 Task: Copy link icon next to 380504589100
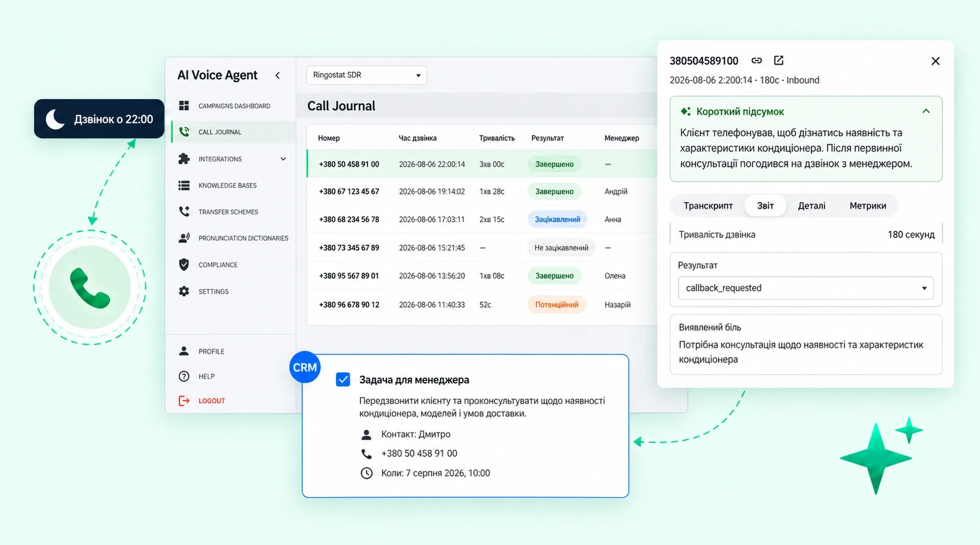coord(756,60)
